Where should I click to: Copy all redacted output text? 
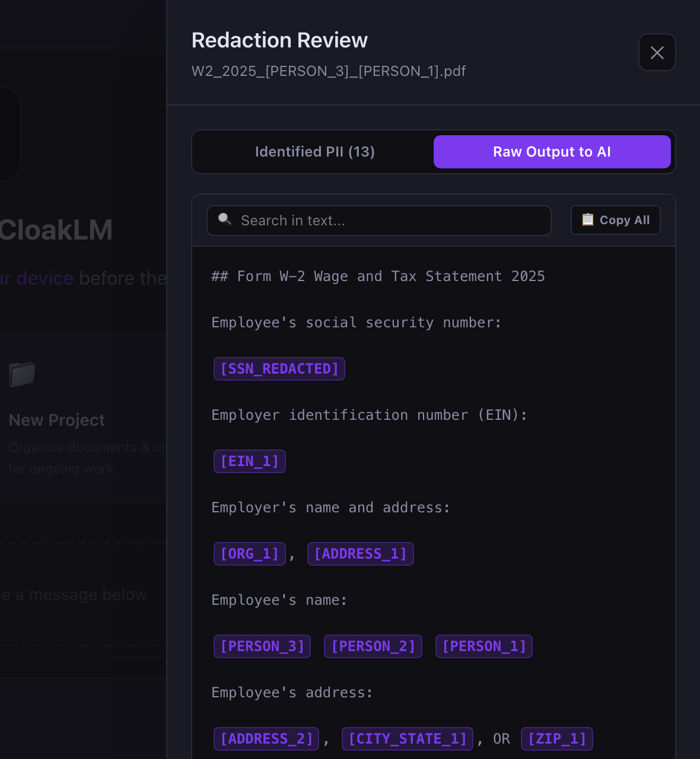(x=616, y=220)
